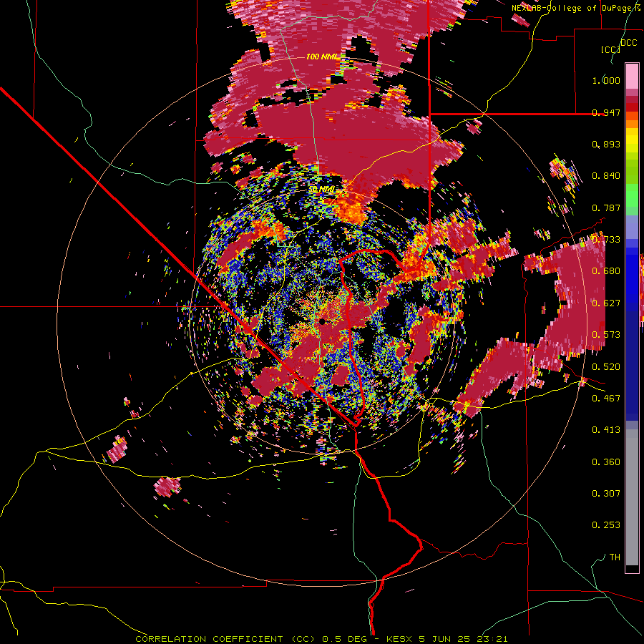Screen dimensions: 644x644
Task: Select the 0.413 scale value
Action: point(606,429)
